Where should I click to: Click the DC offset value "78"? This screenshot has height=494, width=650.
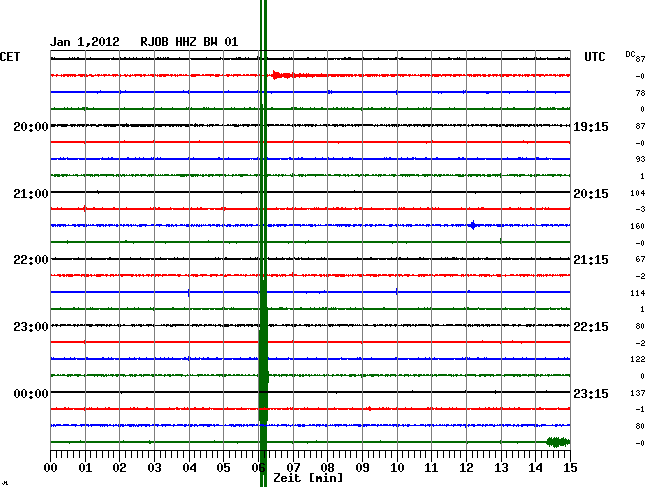(x=640, y=93)
